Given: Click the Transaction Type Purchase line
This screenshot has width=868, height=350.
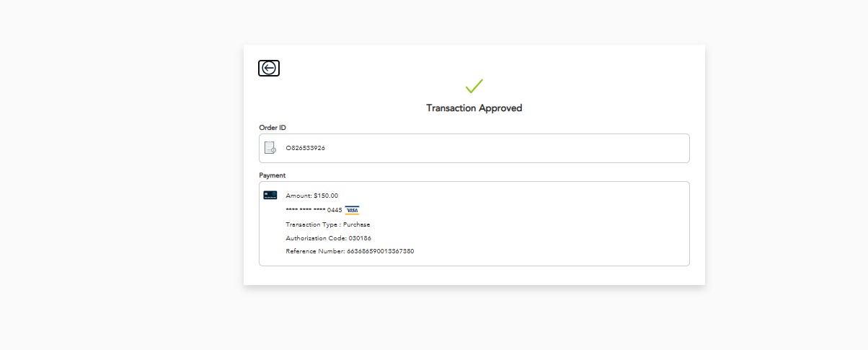Looking at the screenshot, I should point(327,224).
